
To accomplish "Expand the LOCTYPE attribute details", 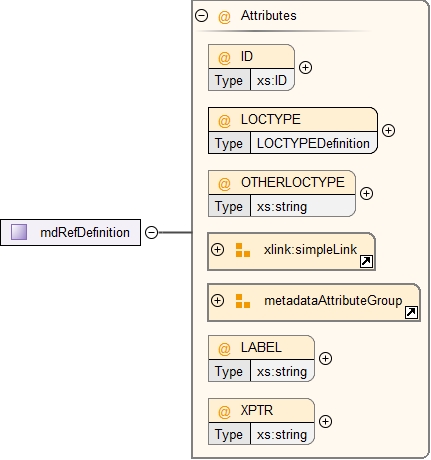I will point(388,130).
